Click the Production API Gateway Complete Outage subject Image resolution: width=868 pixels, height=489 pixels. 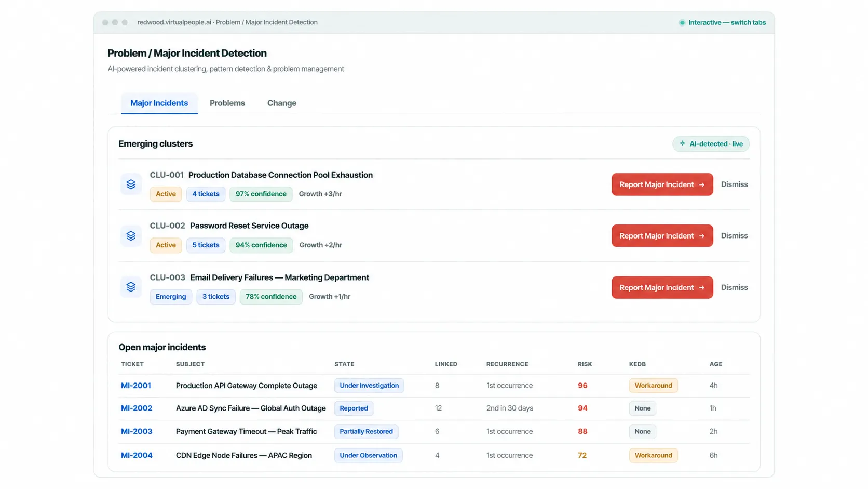click(x=247, y=386)
